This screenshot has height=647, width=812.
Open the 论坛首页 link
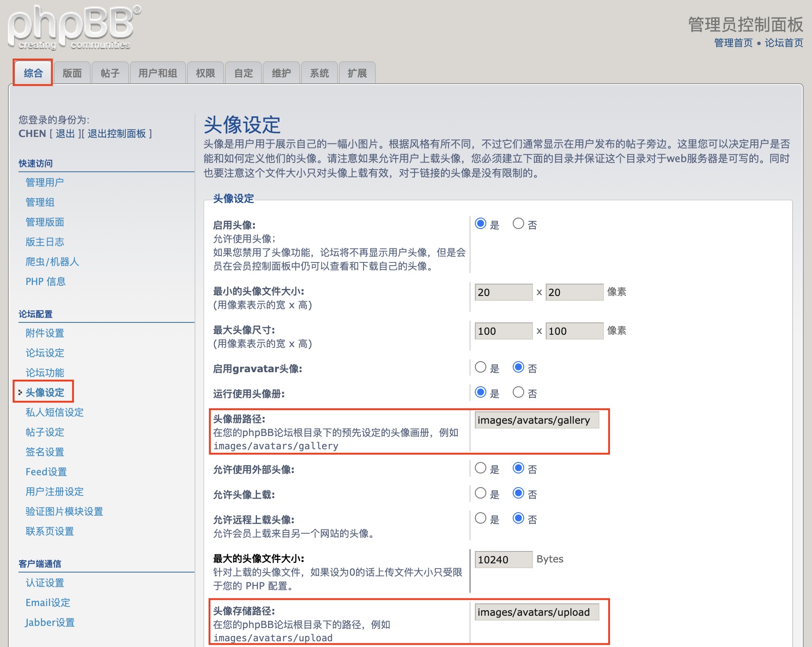click(784, 43)
